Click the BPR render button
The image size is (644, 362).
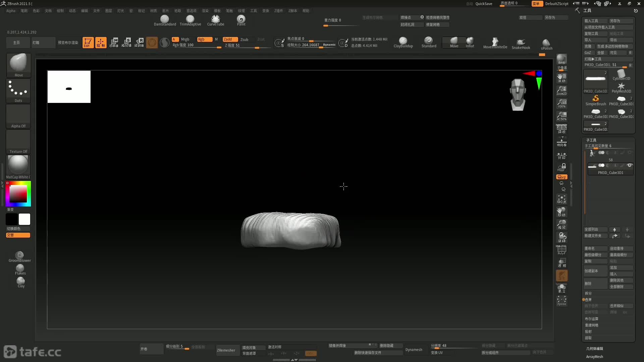point(561,59)
